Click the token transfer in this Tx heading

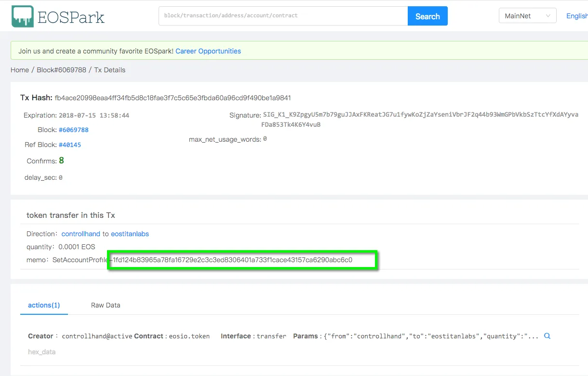71,215
